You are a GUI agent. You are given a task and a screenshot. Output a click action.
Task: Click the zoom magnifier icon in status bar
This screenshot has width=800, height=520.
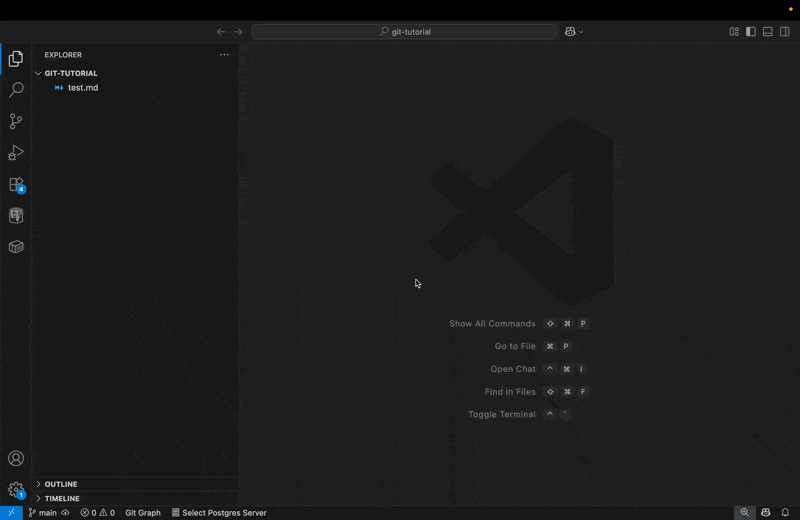744,512
